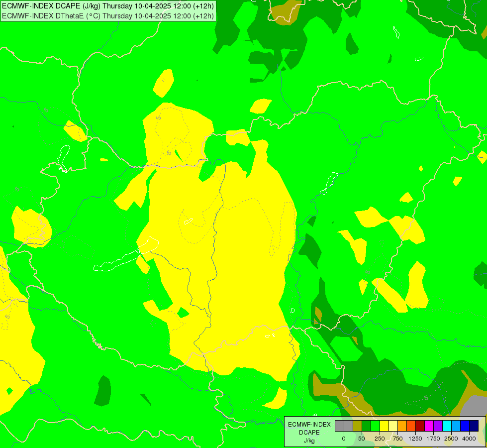Image resolution: width=487 pixels, height=448 pixels.
Task: Pick the dark green legend swatch
Action: (x=366, y=426)
